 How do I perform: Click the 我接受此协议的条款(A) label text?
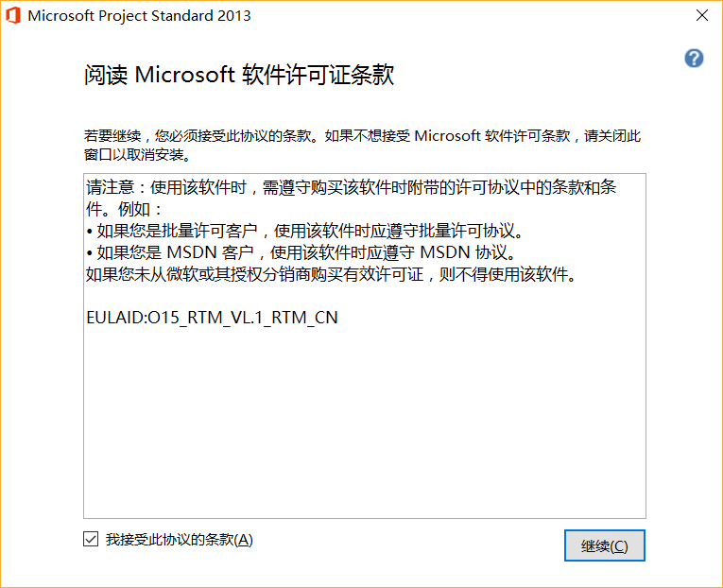click(x=180, y=540)
